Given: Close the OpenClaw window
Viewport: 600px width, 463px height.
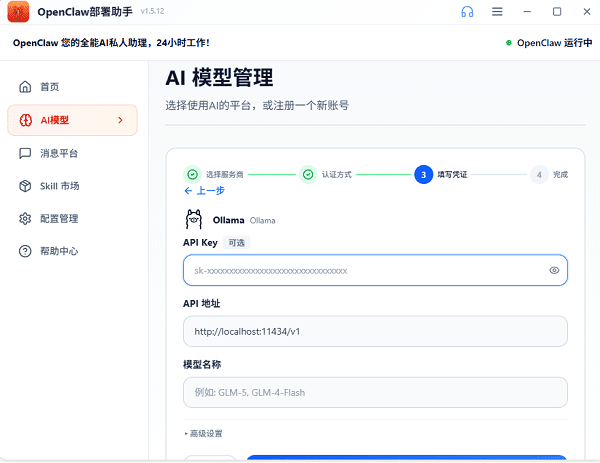Looking at the screenshot, I should click(587, 12).
